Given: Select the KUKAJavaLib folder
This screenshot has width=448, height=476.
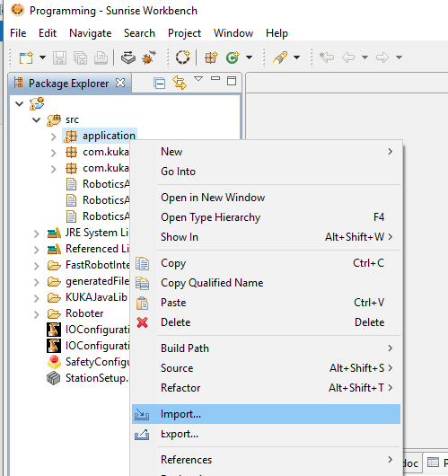Looking at the screenshot, I should coord(87,297).
